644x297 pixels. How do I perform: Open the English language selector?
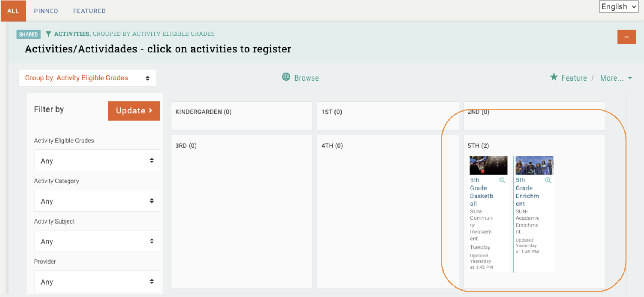(618, 7)
